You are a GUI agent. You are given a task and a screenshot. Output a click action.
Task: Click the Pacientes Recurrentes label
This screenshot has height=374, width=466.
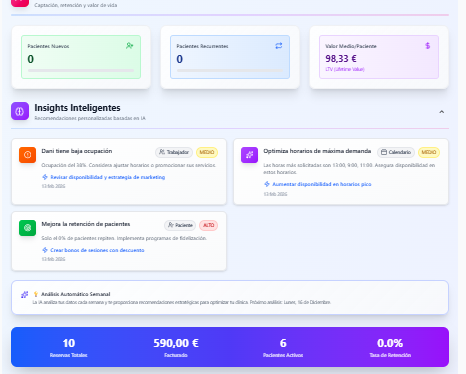pos(202,46)
